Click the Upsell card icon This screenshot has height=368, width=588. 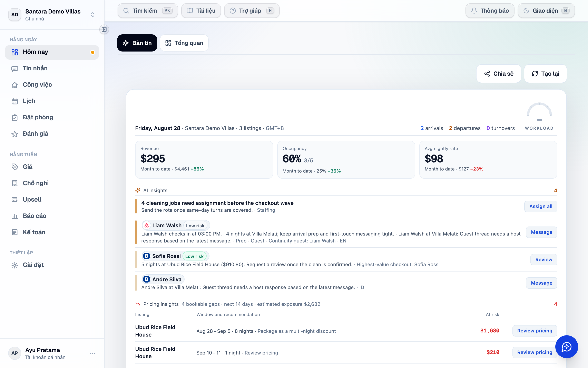pos(15,199)
